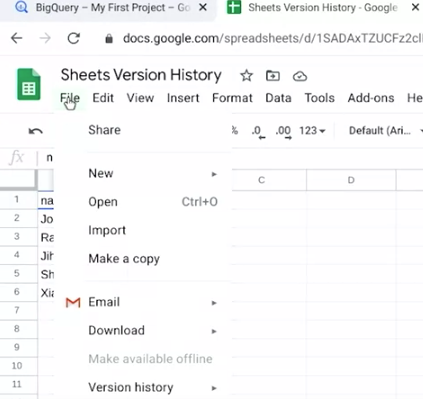Viewport: 423px width, 399px height.
Task: Click cell starting with 'Sh' in row 5
Action: pos(46,274)
